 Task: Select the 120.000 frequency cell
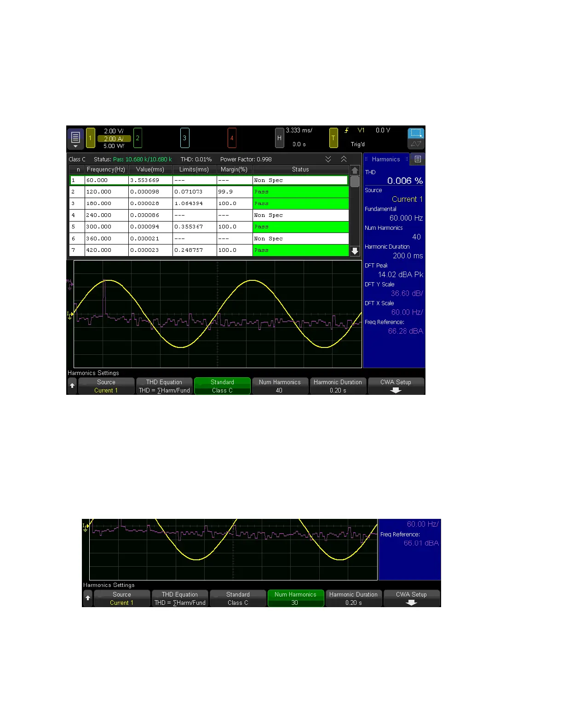pyautogui.click(x=107, y=192)
